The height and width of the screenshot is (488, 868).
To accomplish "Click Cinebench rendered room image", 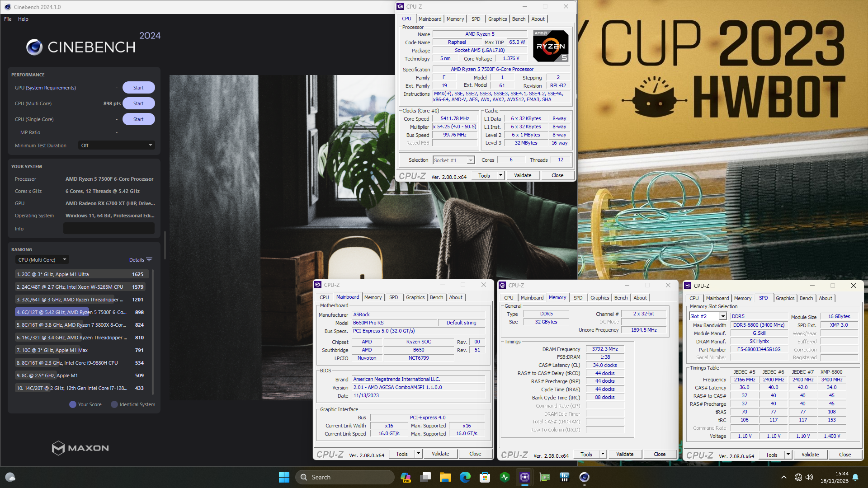I will click(x=373, y=237).
